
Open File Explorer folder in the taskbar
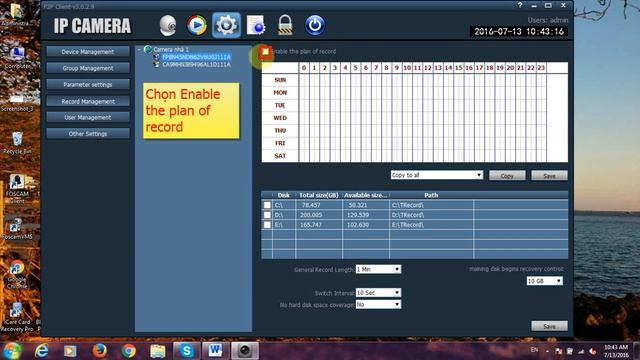click(158, 351)
